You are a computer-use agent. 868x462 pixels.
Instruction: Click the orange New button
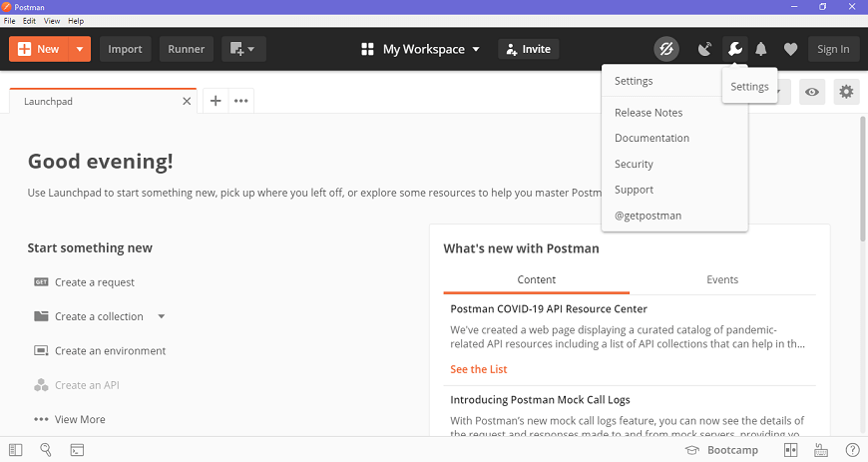(x=39, y=49)
